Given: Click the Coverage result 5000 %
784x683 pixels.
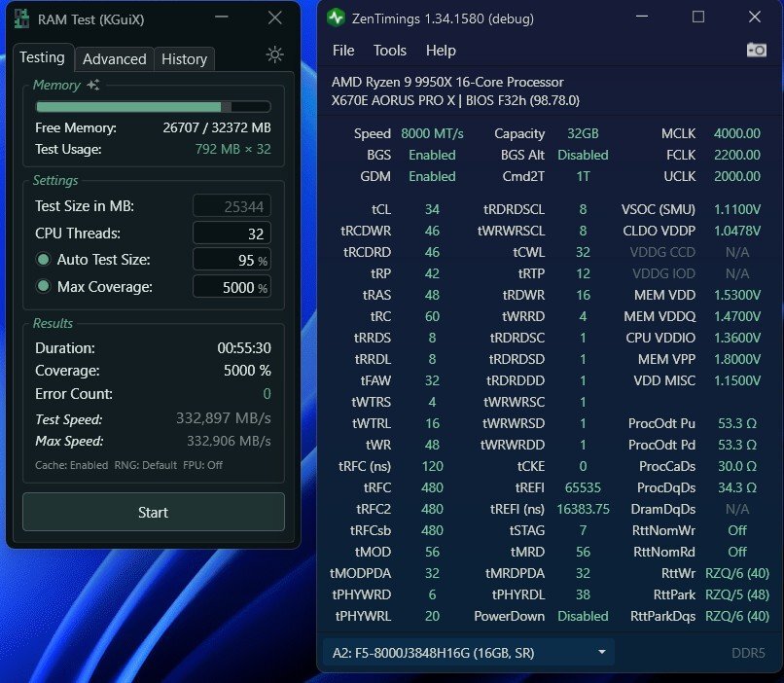Looking at the screenshot, I should click(x=247, y=371).
